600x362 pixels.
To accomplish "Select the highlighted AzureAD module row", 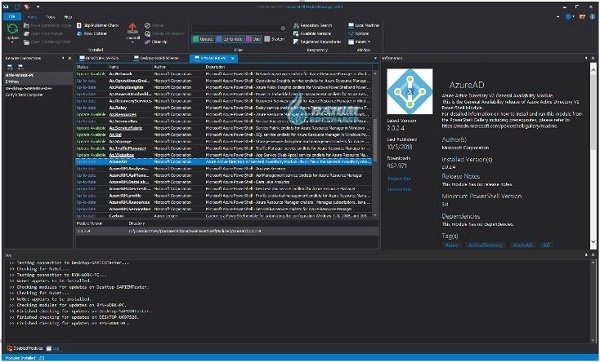I will click(x=224, y=162).
